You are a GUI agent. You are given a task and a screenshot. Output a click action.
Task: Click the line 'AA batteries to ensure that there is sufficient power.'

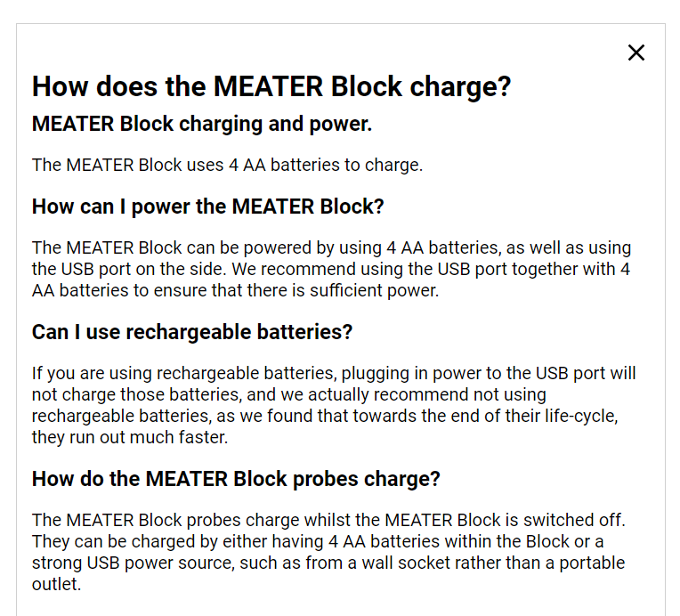pyautogui.click(x=236, y=290)
